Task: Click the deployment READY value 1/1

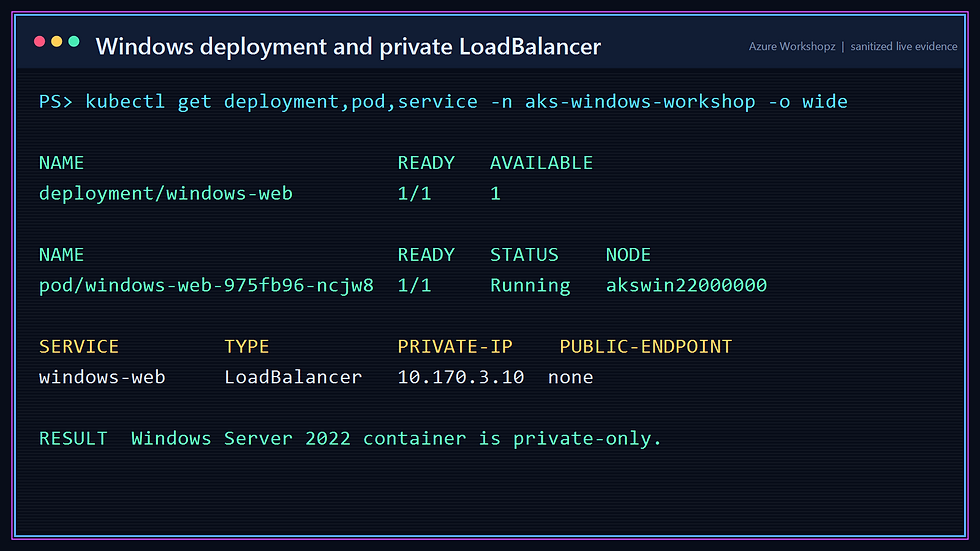Action: (x=414, y=194)
